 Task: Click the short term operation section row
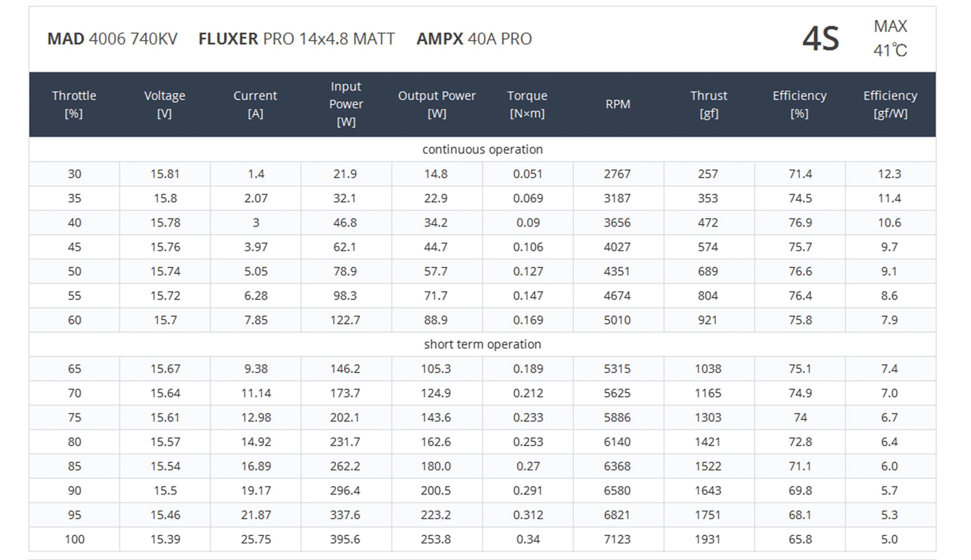(x=482, y=344)
